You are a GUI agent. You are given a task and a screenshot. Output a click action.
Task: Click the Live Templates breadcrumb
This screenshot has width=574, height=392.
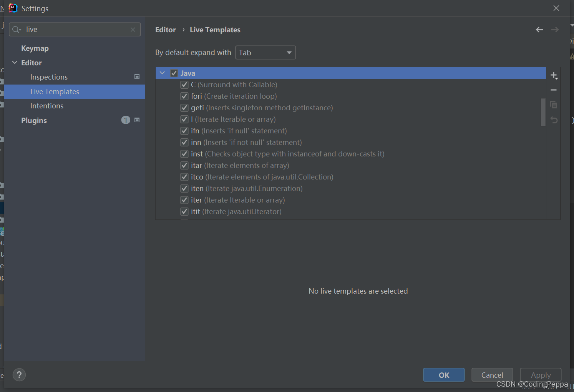click(x=215, y=30)
